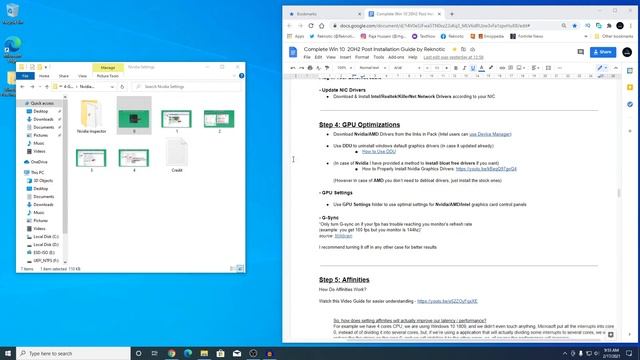Select the Home tab in File Explorer
Screen dimensions: 640x360
tap(44, 76)
